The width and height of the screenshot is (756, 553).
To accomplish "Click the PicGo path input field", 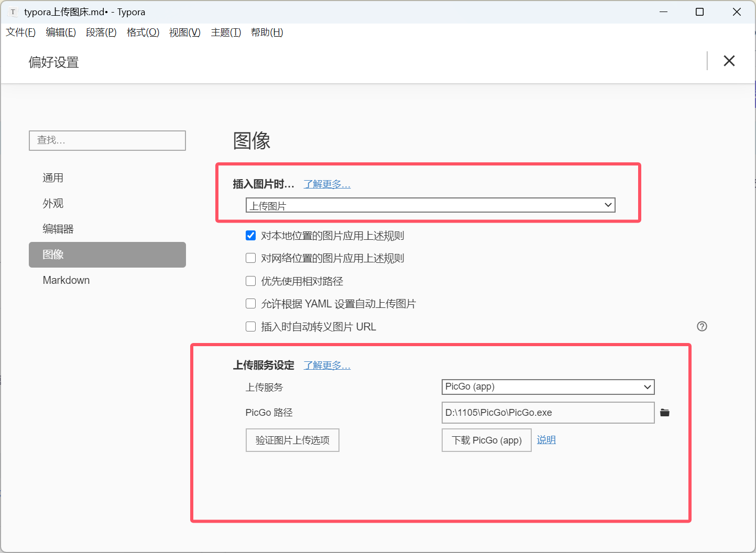I will coord(547,413).
